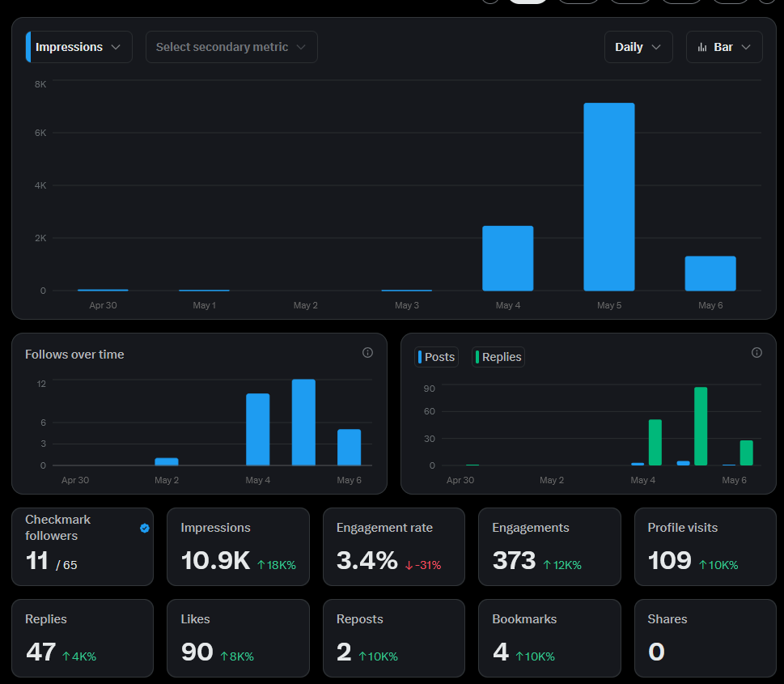Open the Reposts 2 card
Image resolution: width=784 pixels, height=684 pixels.
[x=394, y=638]
